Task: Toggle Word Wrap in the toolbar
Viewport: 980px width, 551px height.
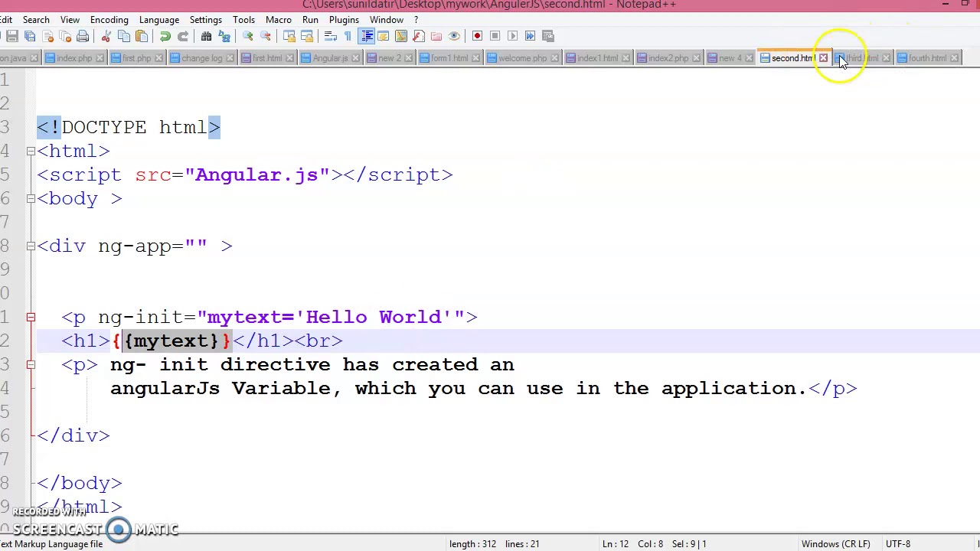Action: [330, 36]
